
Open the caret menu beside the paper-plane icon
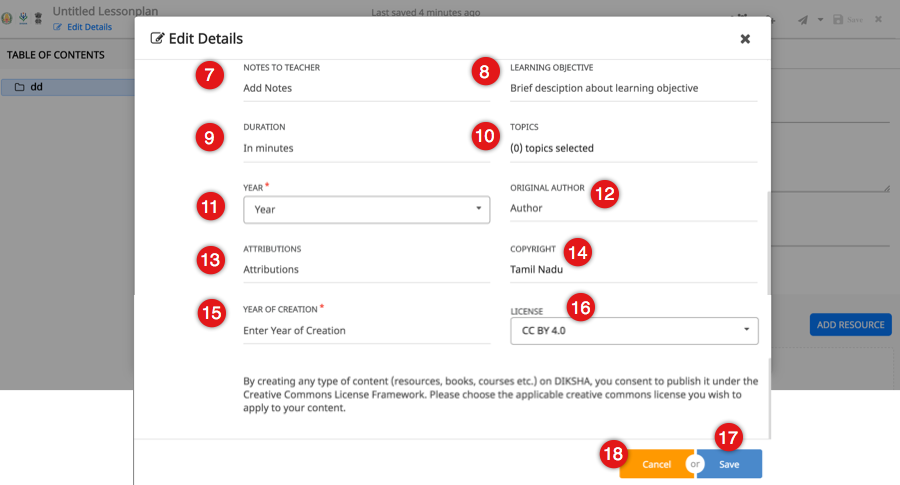click(x=820, y=20)
